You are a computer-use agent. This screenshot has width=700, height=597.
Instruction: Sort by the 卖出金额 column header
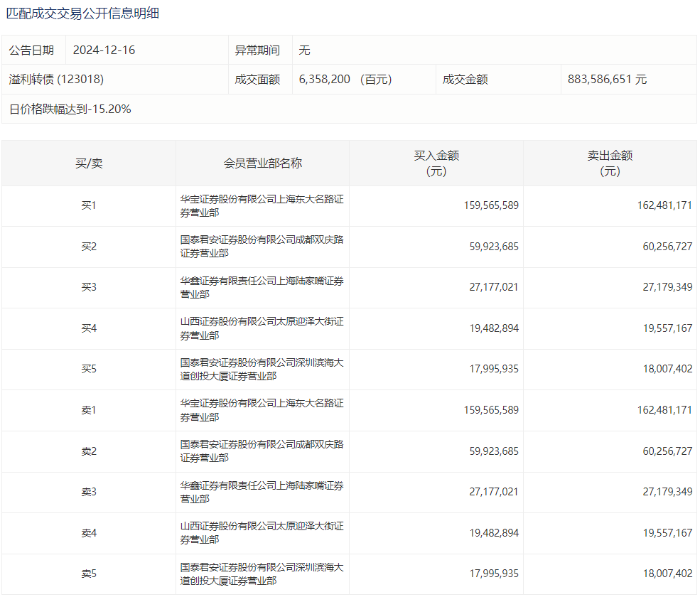pos(610,163)
